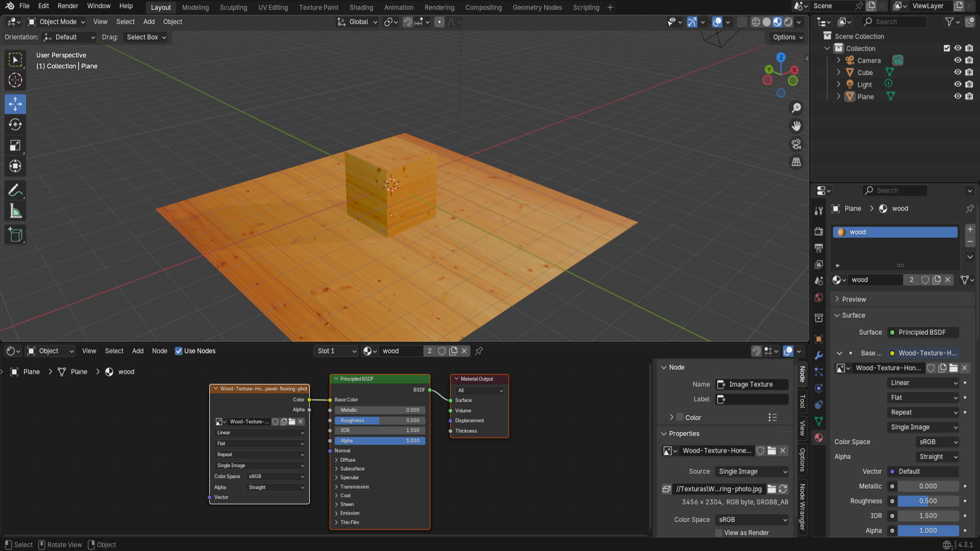The width and height of the screenshot is (980, 551).
Task: Open the Render menu
Action: click(x=68, y=6)
